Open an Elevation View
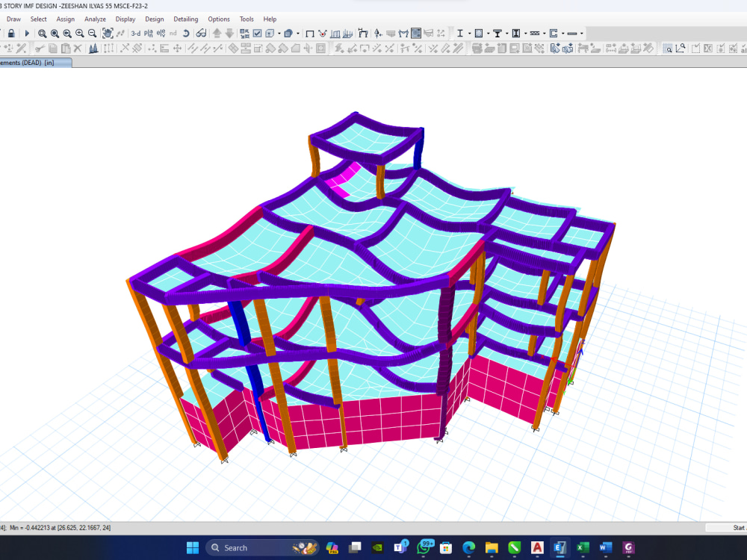 159,33
